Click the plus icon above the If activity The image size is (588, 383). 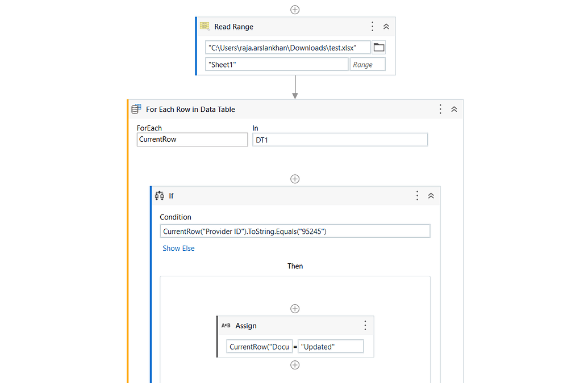point(295,179)
